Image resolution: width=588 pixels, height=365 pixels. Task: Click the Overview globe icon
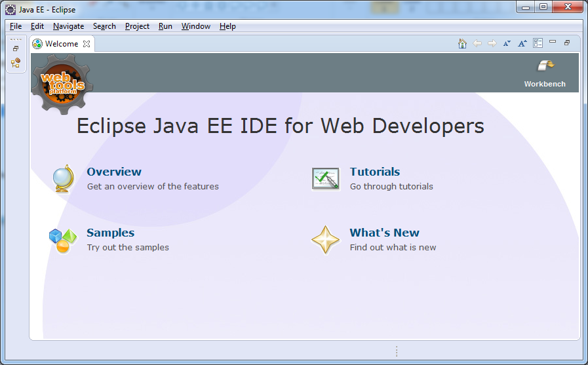coord(64,179)
